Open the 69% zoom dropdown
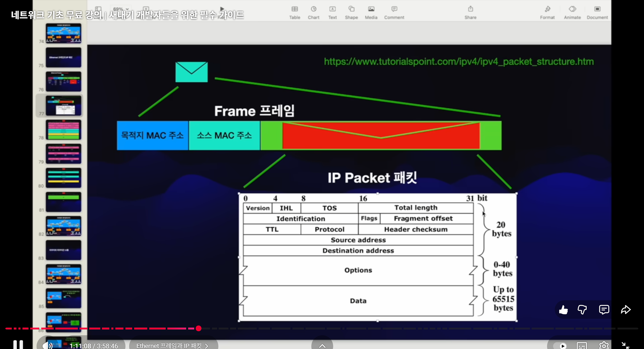This screenshot has width=644, height=349. 121,9
